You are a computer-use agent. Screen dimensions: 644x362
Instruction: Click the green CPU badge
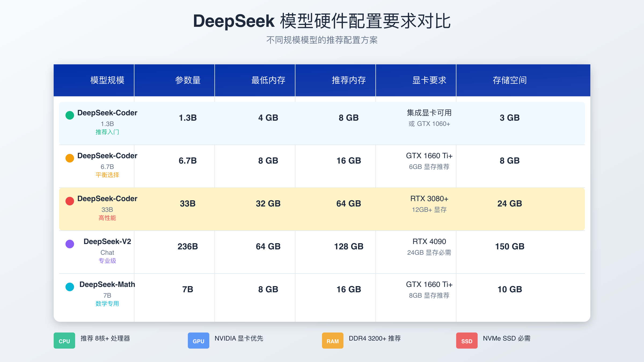[64, 341]
